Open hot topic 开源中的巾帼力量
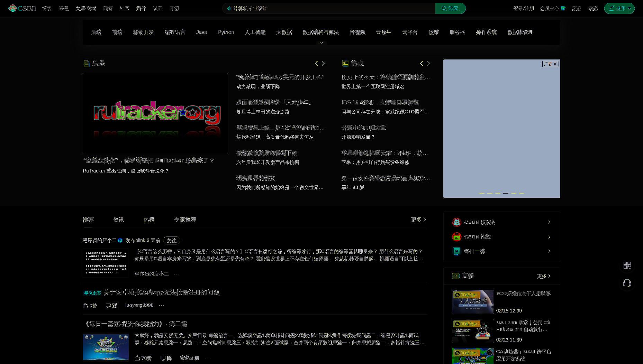This screenshot has height=364, width=643. pos(364,128)
